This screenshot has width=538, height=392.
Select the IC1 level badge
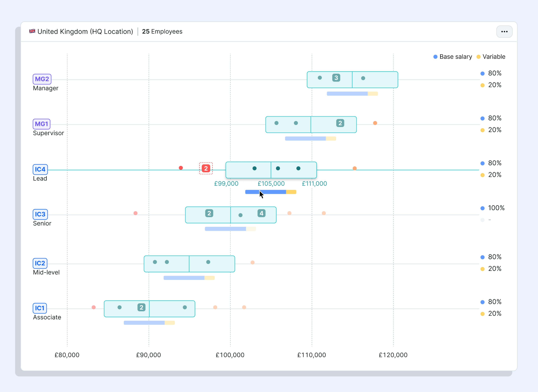point(39,308)
